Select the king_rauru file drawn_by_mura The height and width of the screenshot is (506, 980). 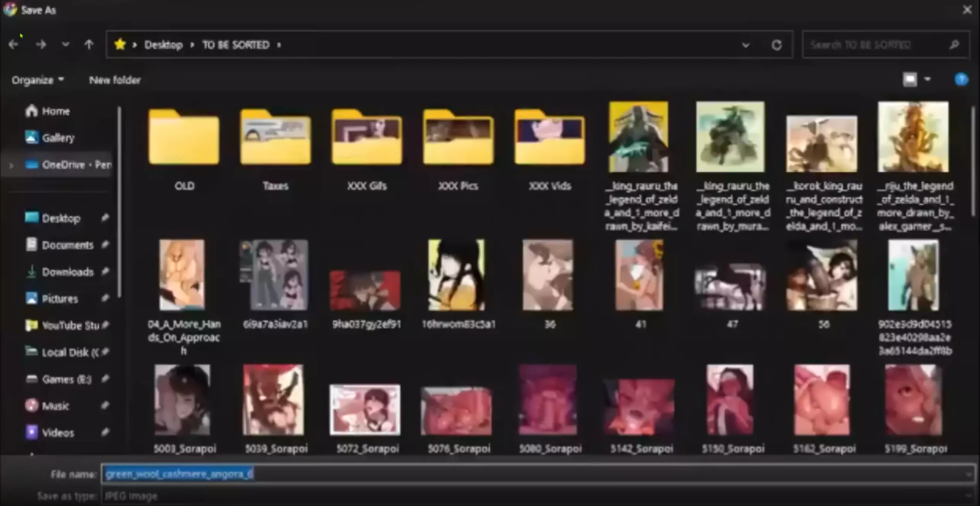pyautogui.click(x=732, y=166)
